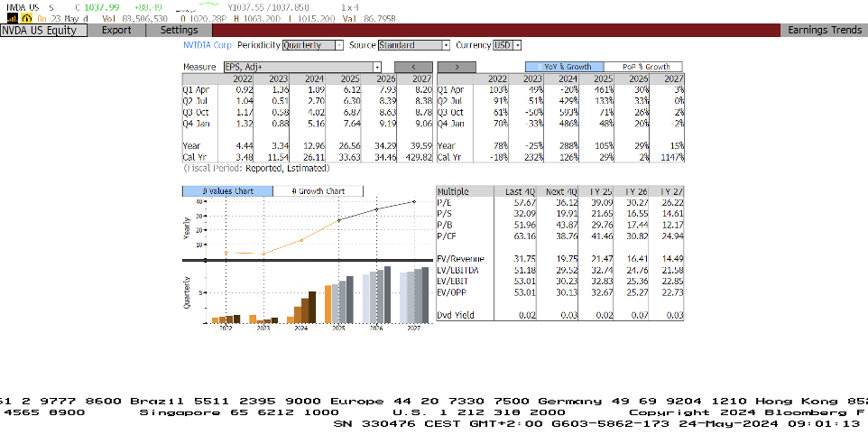Image resolution: width=868 pixels, height=444 pixels.
Task: Click the P/CF Next 4Q value 38.76
Action: click(567, 236)
